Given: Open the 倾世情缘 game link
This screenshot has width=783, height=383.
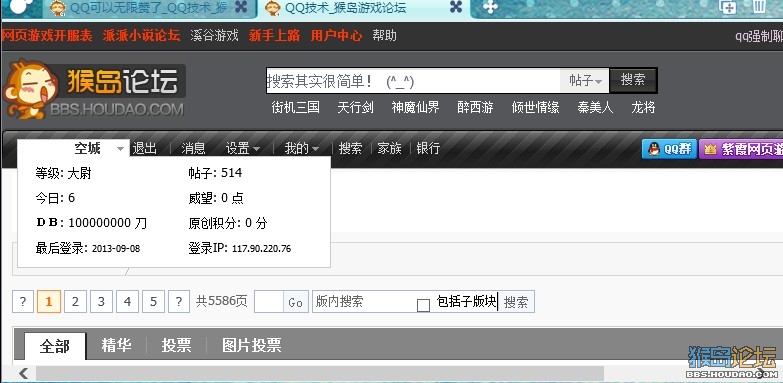Looking at the screenshot, I should (535, 107).
